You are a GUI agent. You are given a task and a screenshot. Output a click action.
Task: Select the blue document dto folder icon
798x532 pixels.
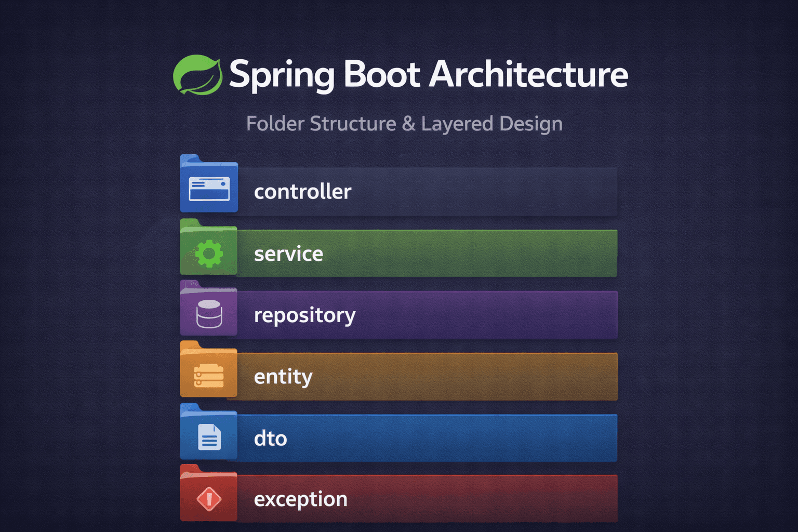click(x=209, y=436)
